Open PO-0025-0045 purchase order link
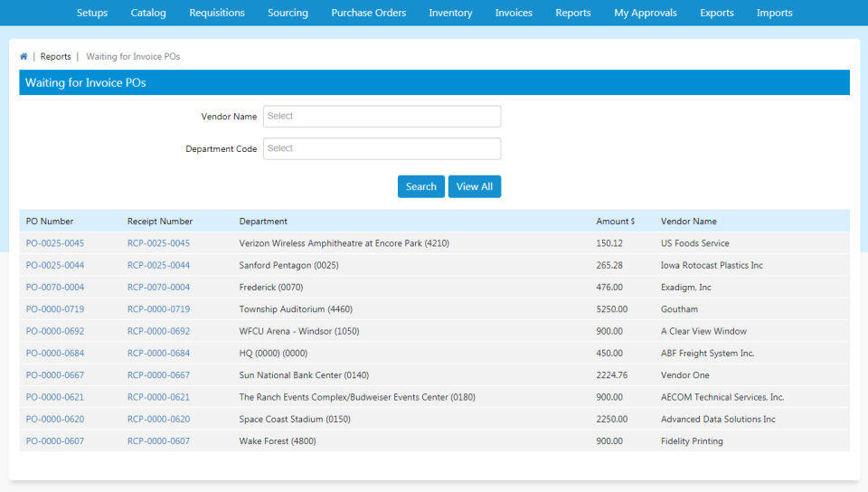This screenshot has height=492, width=868. pos(55,243)
